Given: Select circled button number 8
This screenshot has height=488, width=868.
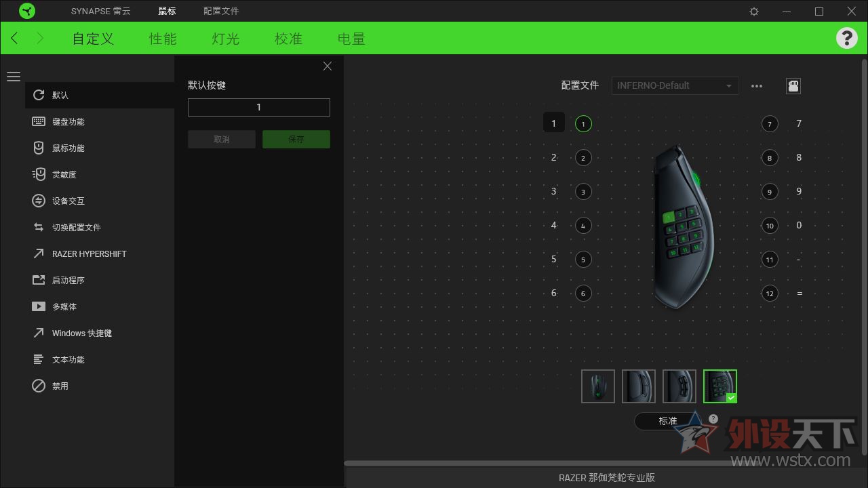Looking at the screenshot, I should point(770,158).
